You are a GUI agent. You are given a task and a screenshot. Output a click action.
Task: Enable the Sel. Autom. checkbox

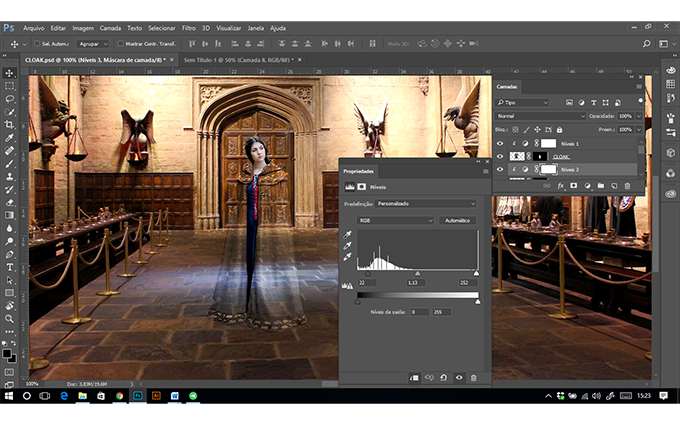point(38,44)
